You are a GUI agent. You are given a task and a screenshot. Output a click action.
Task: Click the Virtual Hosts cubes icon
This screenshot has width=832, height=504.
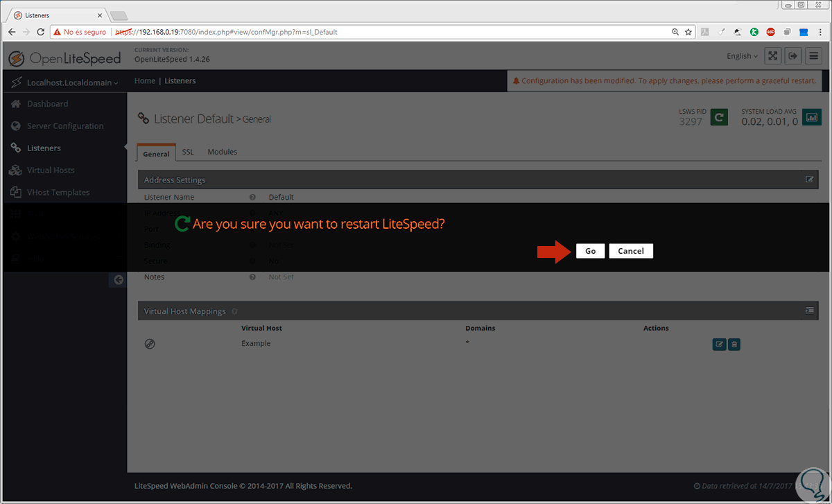(x=16, y=171)
